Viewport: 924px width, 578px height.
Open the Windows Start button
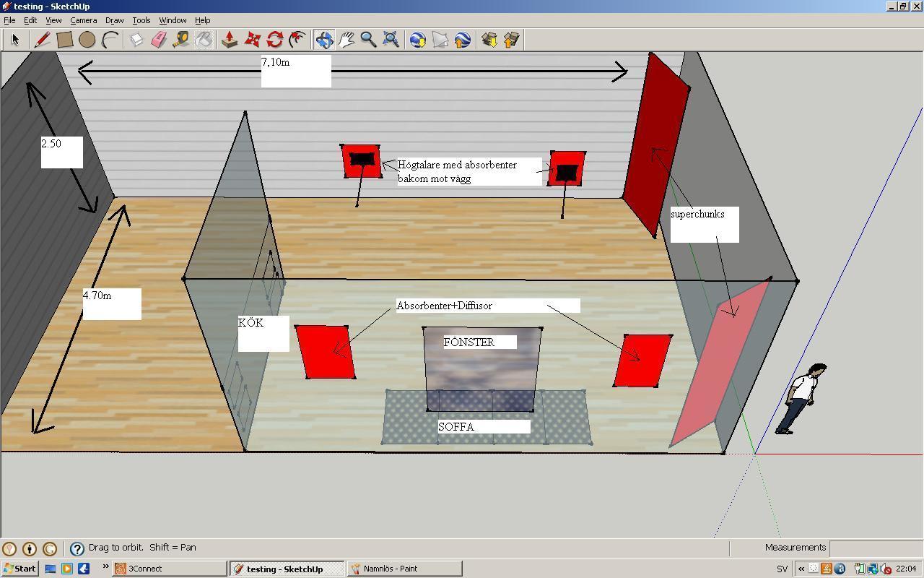coord(19,569)
